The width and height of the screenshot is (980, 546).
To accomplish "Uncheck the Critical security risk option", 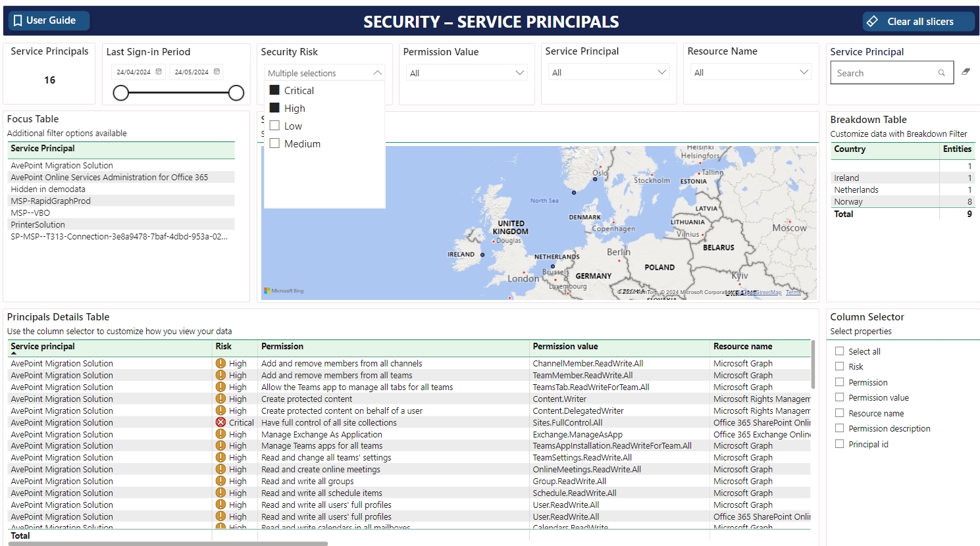I will [275, 90].
